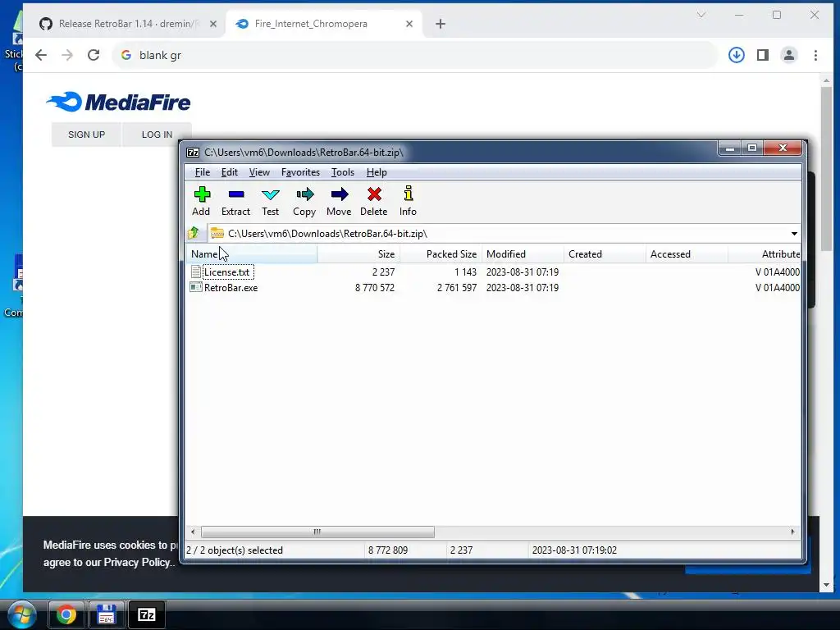Open the File menu in 7-Zip
Screen dimensions: 840x630
202,172
